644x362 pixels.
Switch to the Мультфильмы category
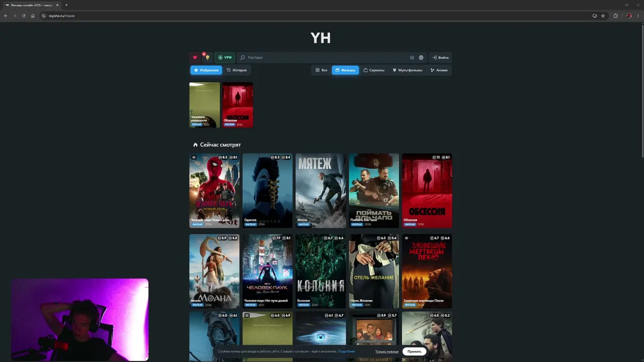click(x=408, y=70)
